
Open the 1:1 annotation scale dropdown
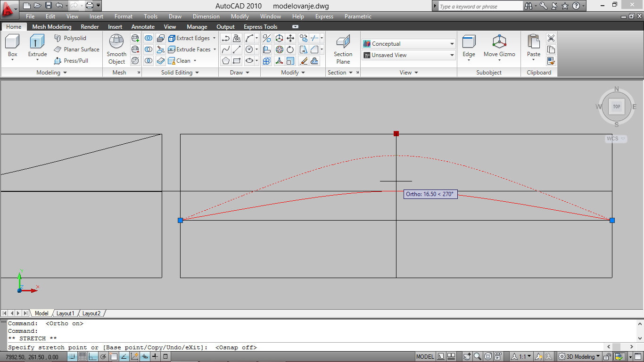pyautogui.click(x=520, y=357)
